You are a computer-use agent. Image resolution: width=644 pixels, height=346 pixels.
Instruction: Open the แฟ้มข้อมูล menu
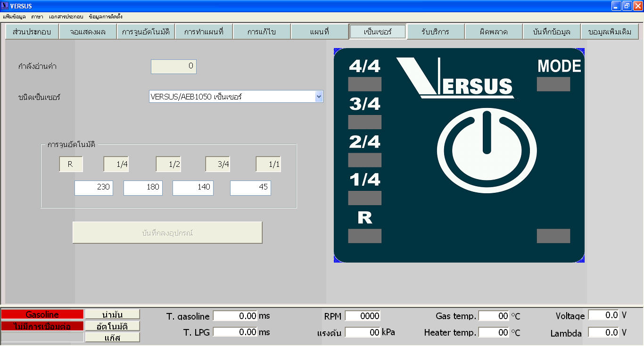click(14, 16)
